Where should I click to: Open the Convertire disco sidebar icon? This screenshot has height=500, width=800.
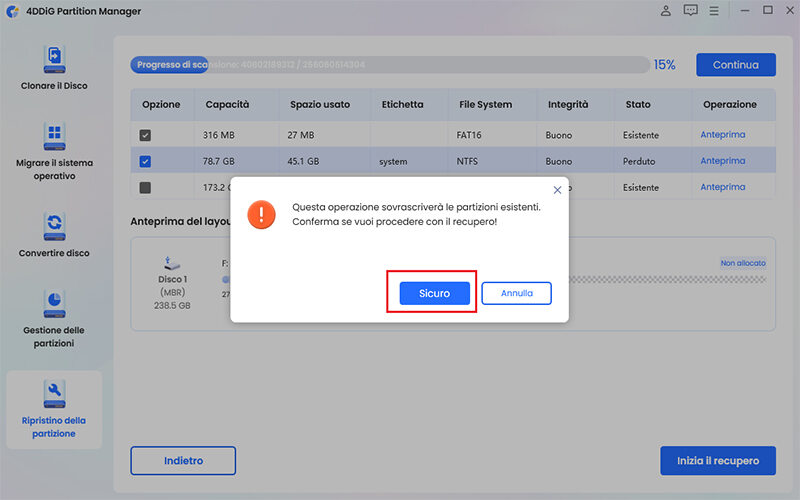(54, 223)
